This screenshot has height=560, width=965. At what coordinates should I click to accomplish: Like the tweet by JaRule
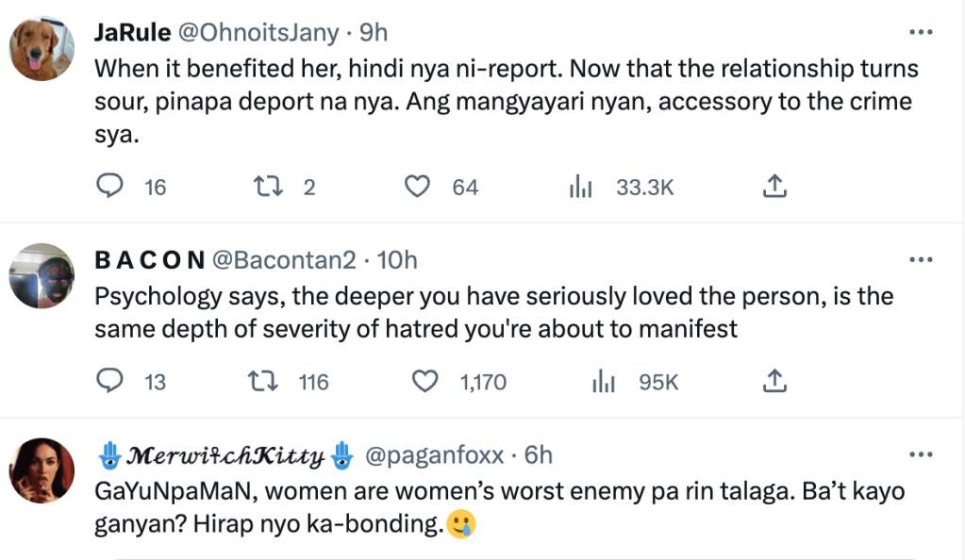[x=418, y=187]
